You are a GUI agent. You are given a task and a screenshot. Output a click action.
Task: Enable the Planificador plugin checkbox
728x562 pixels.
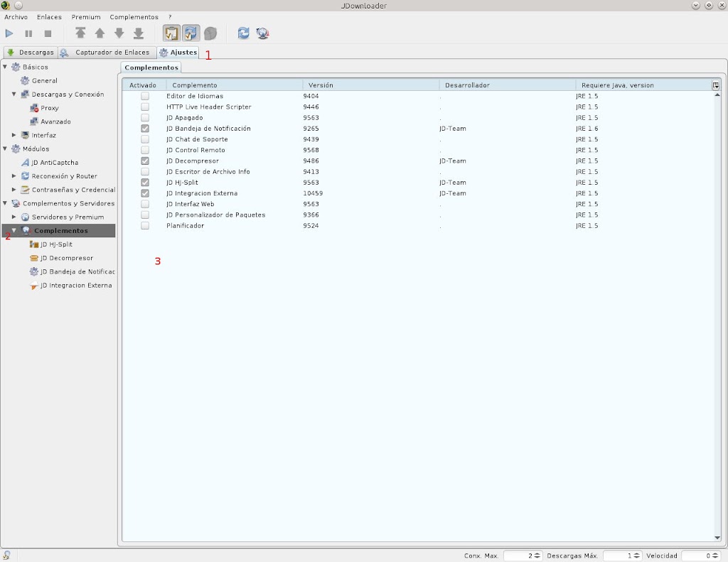[x=145, y=225]
